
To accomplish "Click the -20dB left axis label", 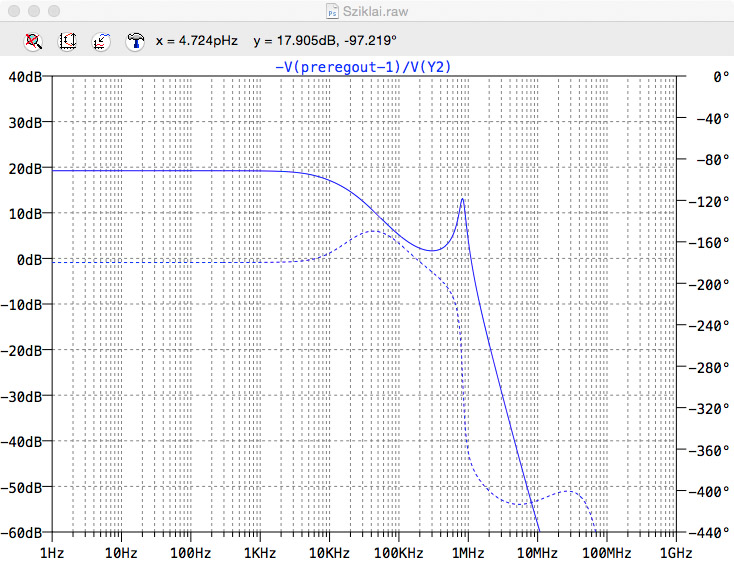I will 22,350.
